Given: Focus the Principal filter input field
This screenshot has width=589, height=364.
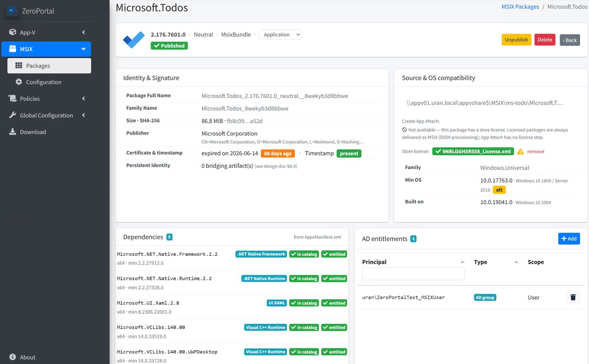Looking at the screenshot, I should click(413, 274).
